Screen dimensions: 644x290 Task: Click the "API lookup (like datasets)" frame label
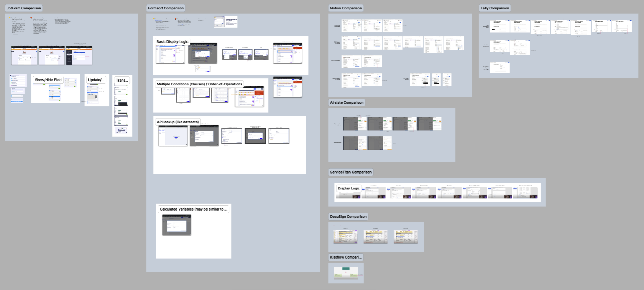click(x=178, y=122)
